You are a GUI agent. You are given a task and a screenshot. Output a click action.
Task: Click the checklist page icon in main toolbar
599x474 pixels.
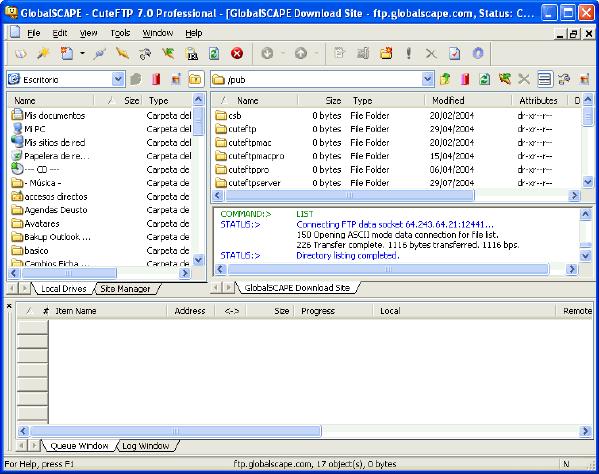[455, 54]
